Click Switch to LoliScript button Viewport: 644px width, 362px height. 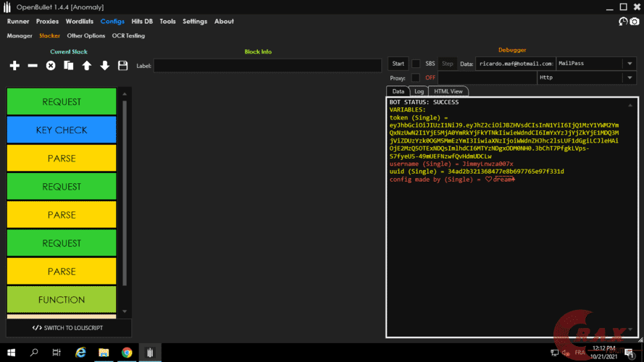pyautogui.click(x=68, y=328)
